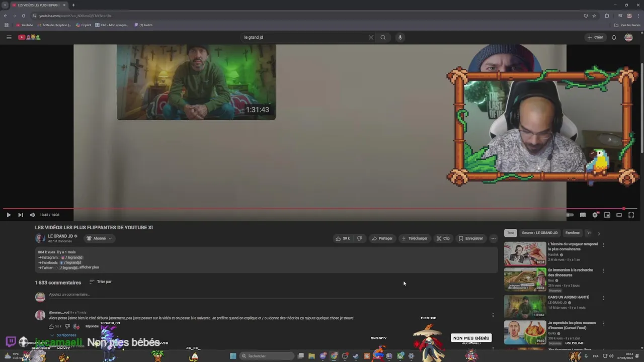Open options for the dinosaures video

point(603,270)
